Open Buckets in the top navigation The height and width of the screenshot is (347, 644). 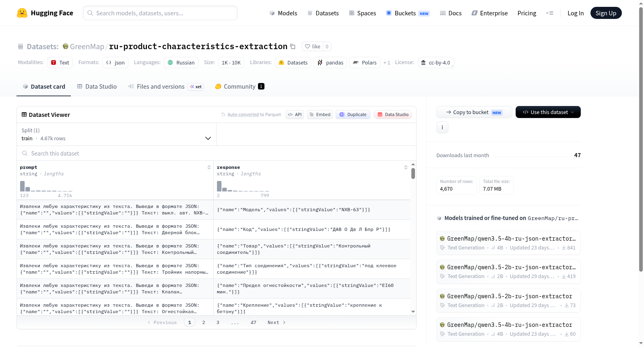coord(408,13)
